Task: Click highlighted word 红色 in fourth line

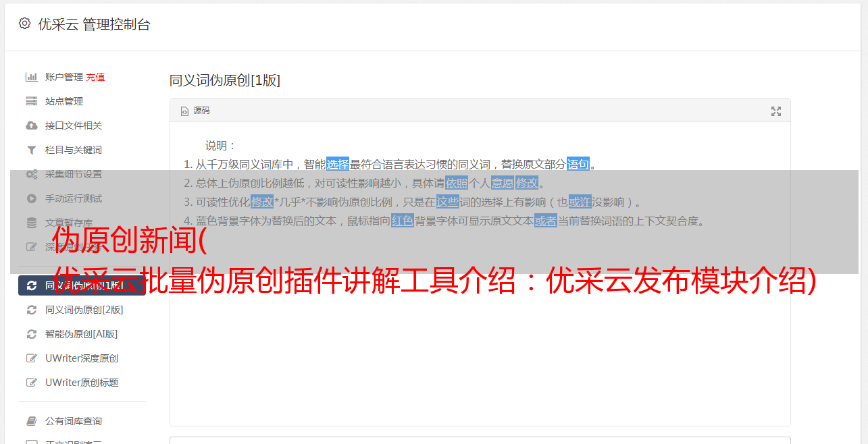Action: point(403,221)
